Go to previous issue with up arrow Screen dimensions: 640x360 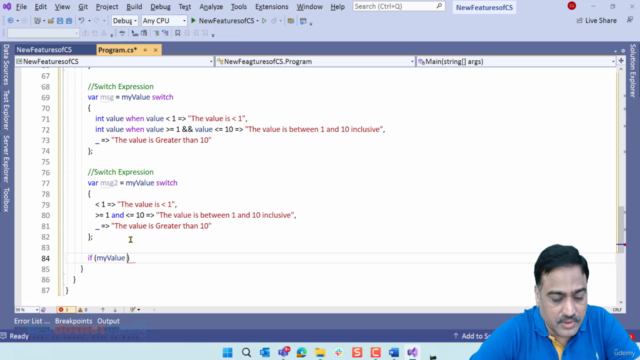click(x=103, y=309)
